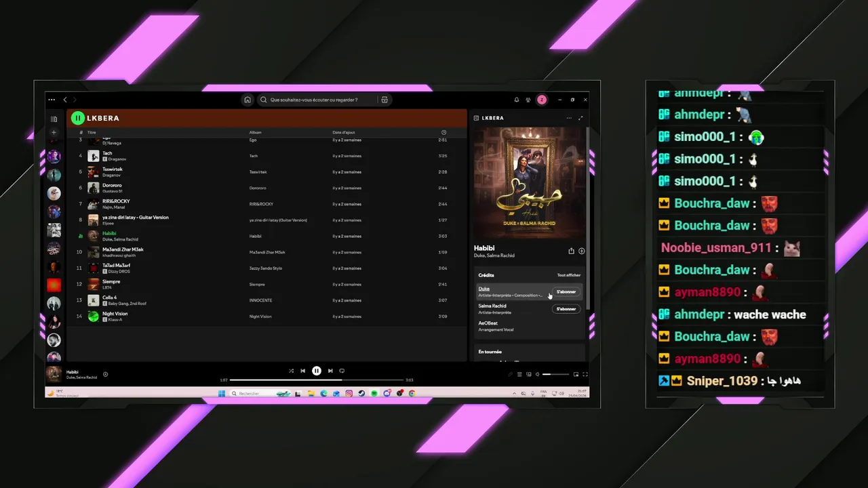Open the pink profile avatar menu
This screenshot has height=488, width=868.
[542, 100]
